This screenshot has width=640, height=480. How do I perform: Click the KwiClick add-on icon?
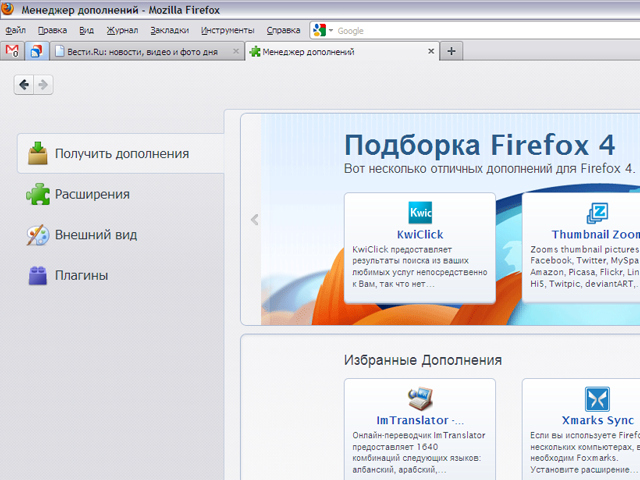[x=420, y=213]
